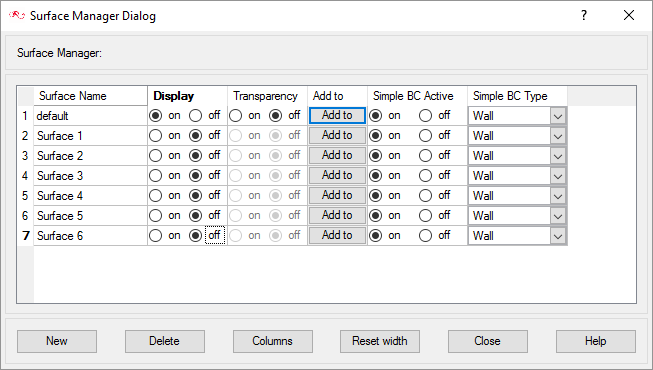
Task: Click the help question mark in title bar
Action: tap(584, 15)
